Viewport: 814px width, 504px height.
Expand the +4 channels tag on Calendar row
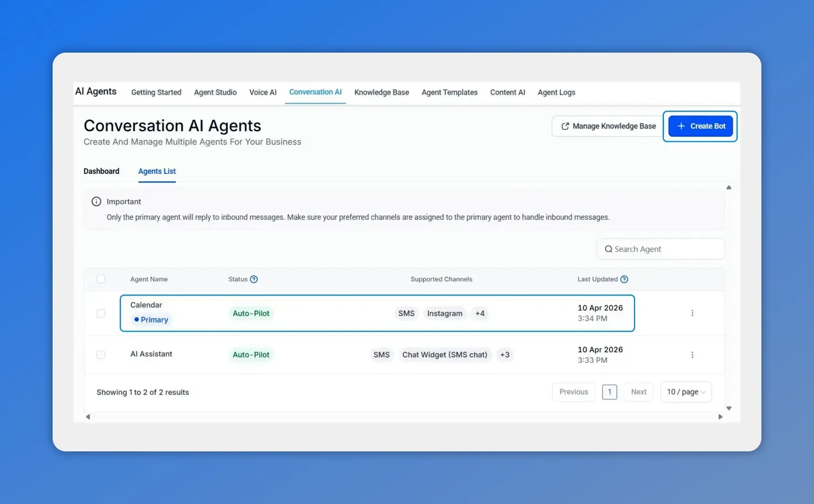coord(480,313)
